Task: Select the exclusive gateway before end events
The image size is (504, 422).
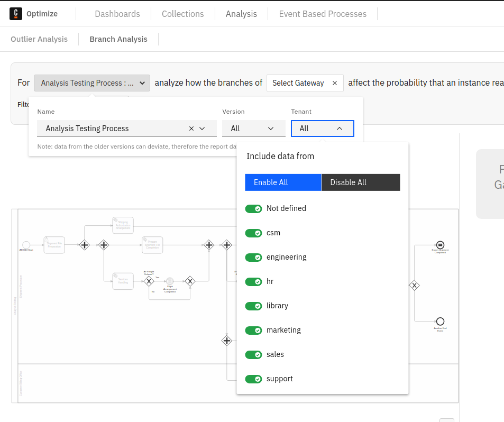Action: coord(415,285)
